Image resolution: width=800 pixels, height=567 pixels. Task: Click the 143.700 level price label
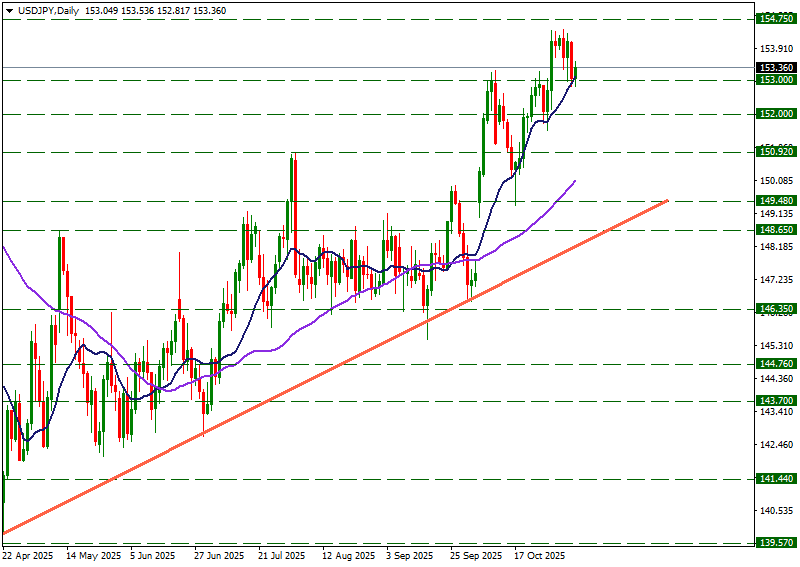(777, 400)
